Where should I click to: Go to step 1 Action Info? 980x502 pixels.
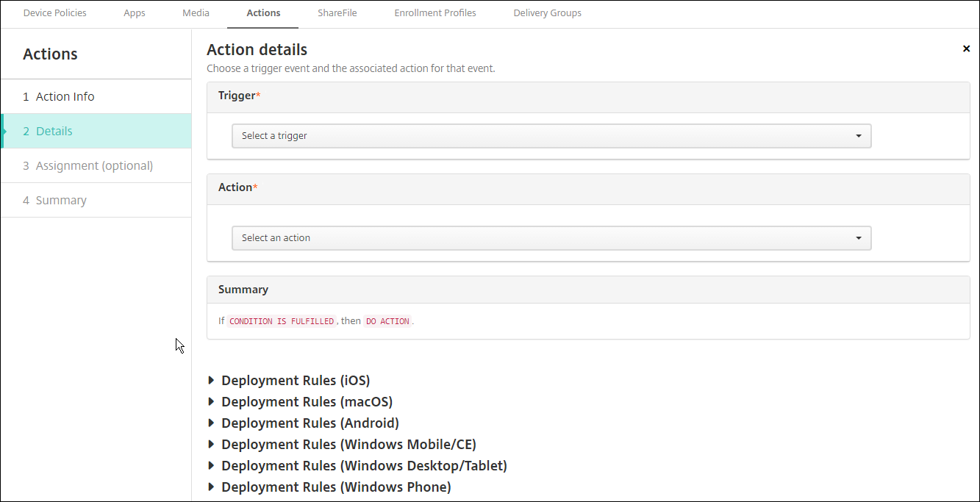point(96,97)
